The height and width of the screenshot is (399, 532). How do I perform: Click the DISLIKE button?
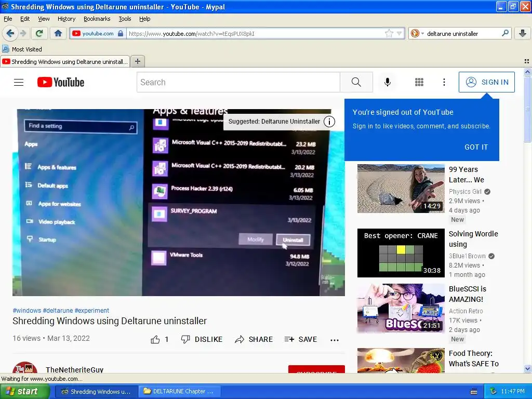[202, 339]
